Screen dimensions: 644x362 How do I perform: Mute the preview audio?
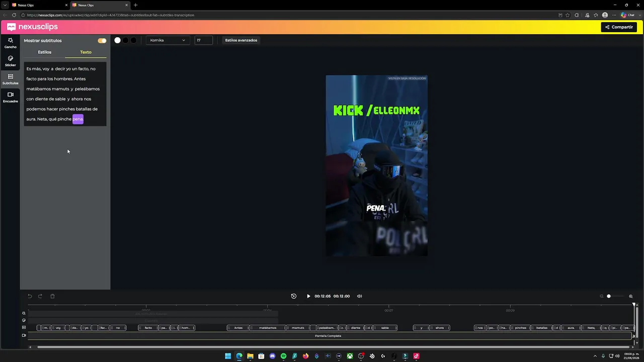point(359,296)
